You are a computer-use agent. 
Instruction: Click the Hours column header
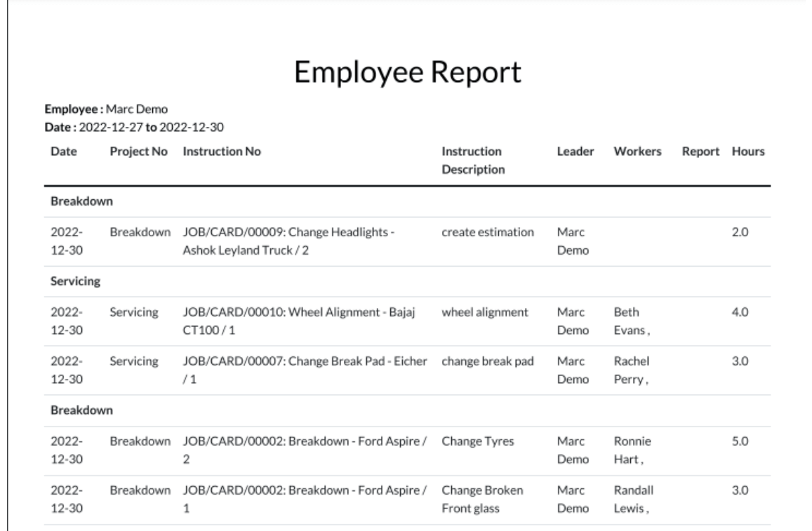pos(747,152)
